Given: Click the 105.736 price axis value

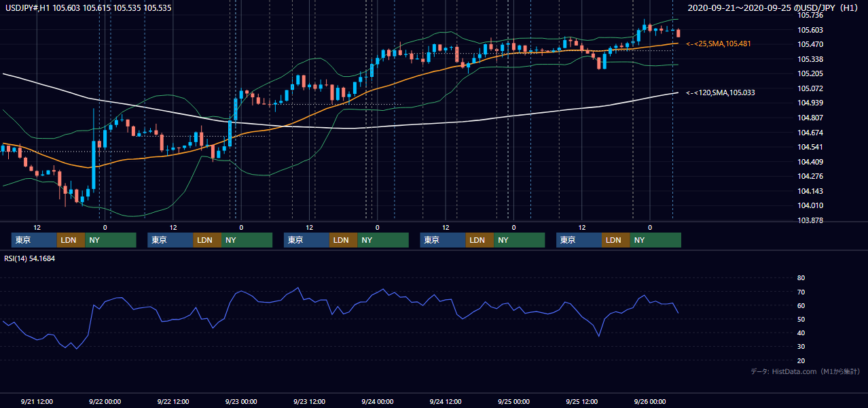Looking at the screenshot, I should tap(810, 15).
